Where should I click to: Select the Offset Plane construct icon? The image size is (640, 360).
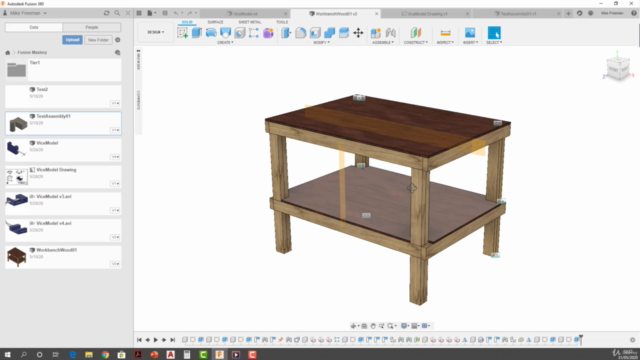pos(416,33)
